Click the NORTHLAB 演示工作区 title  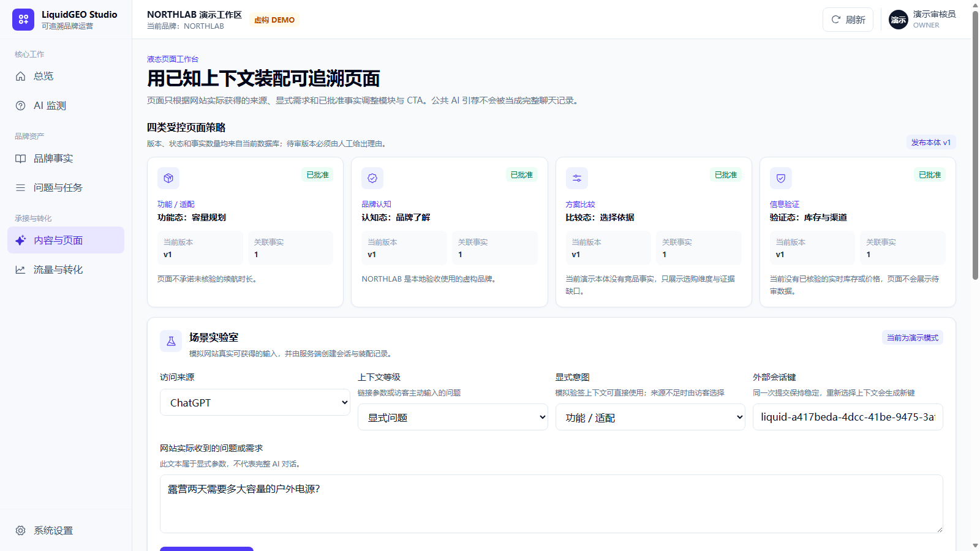coord(194,15)
